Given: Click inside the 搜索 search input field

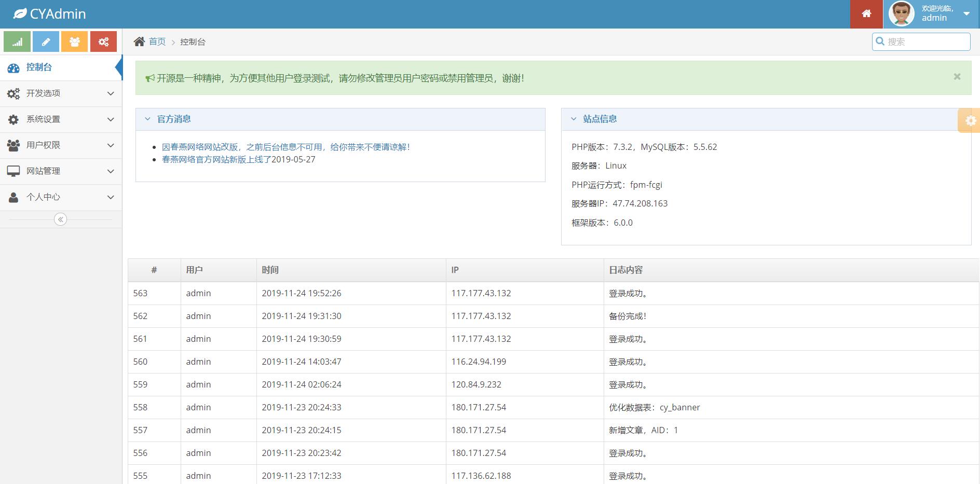Looking at the screenshot, I should [924, 42].
